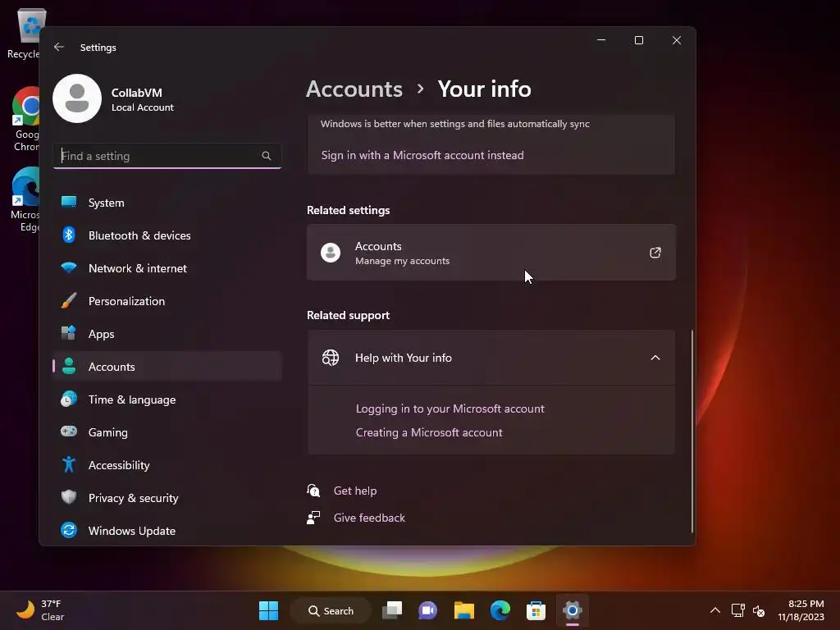Show hidden system tray icons
Screen dimensions: 840x630
pyautogui.click(x=715, y=610)
